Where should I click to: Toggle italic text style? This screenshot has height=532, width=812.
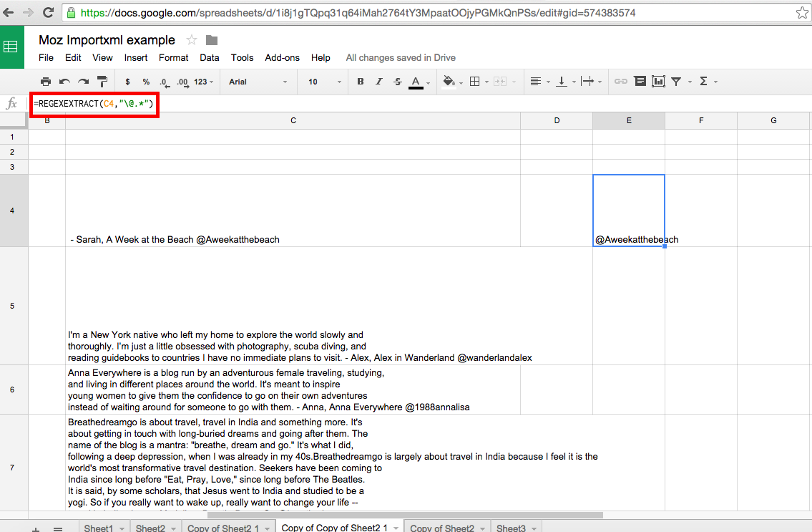pos(379,82)
